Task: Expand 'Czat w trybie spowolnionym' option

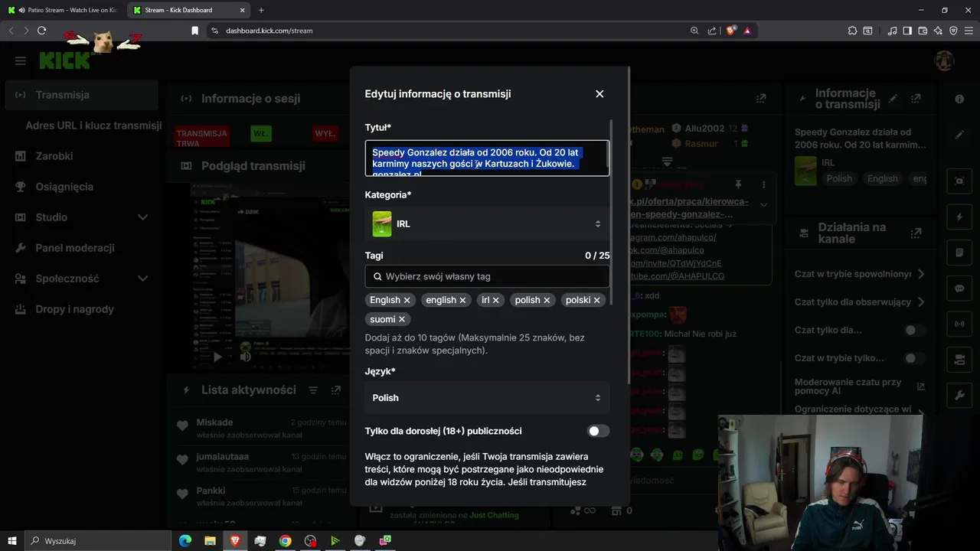Action: [x=860, y=274]
